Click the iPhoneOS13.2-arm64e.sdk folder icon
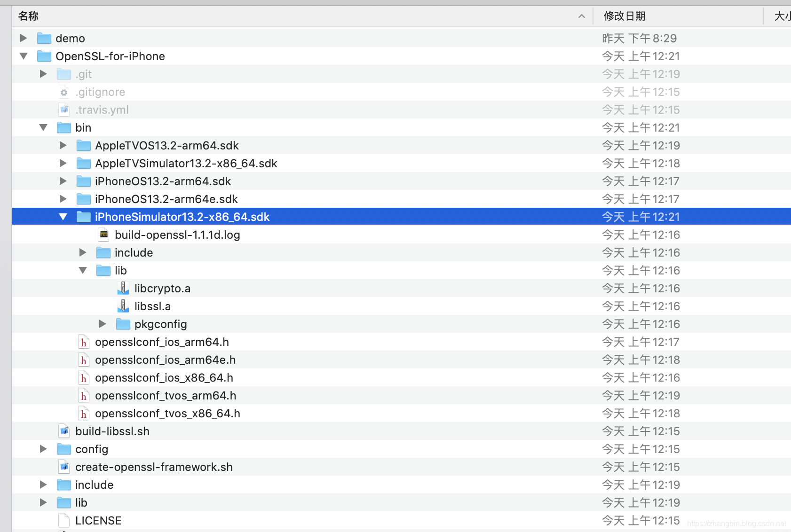This screenshot has height=532, width=791. (x=84, y=199)
